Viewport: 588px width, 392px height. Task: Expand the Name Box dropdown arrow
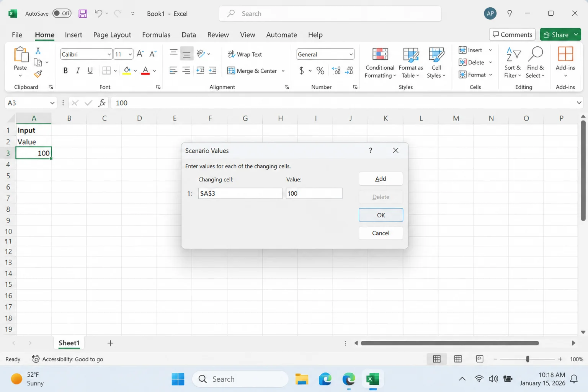pyautogui.click(x=52, y=103)
